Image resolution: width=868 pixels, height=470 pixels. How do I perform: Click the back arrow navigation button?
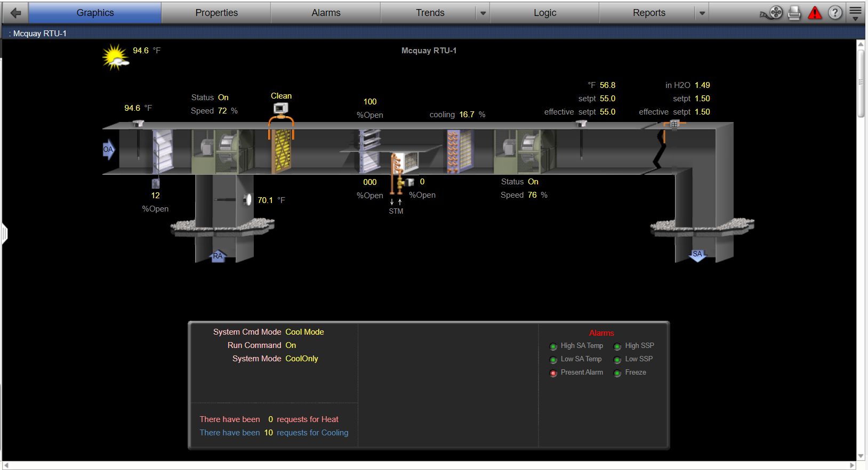click(x=15, y=13)
